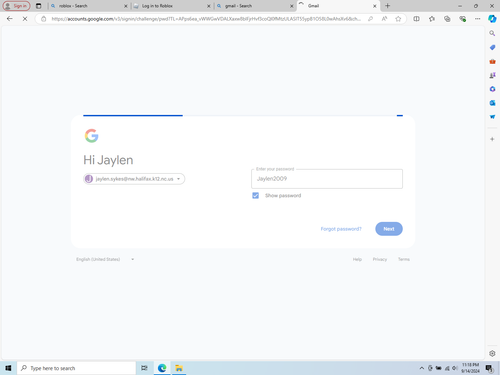The width and height of the screenshot is (500, 375).
Task: Click the Google logo
Action: 91,136
